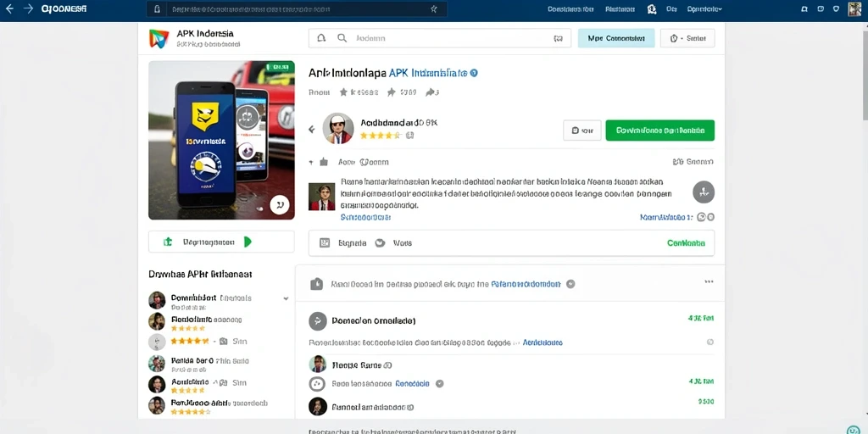
Task: Click the gray circular play icon in the list
Action: [317, 321]
